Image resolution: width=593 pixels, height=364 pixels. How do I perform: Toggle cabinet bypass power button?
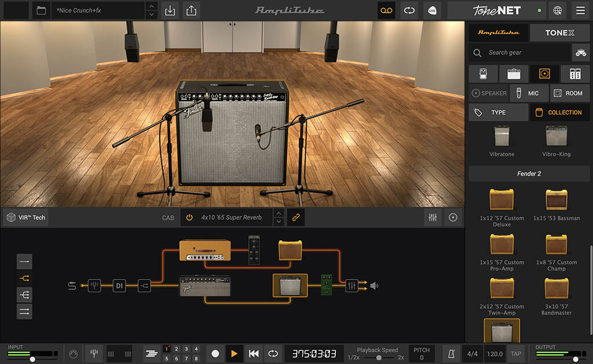(x=191, y=217)
